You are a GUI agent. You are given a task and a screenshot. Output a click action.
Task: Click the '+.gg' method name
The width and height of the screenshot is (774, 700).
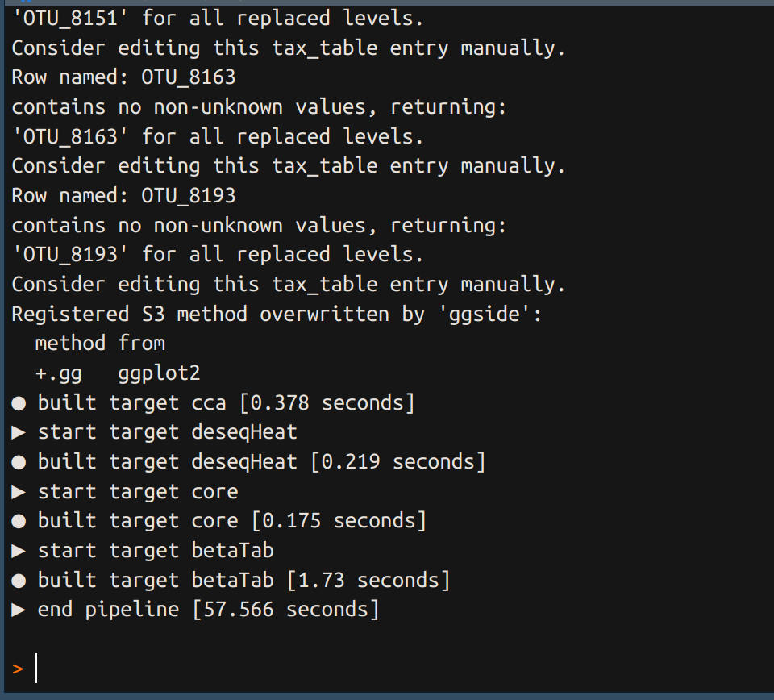(x=59, y=373)
